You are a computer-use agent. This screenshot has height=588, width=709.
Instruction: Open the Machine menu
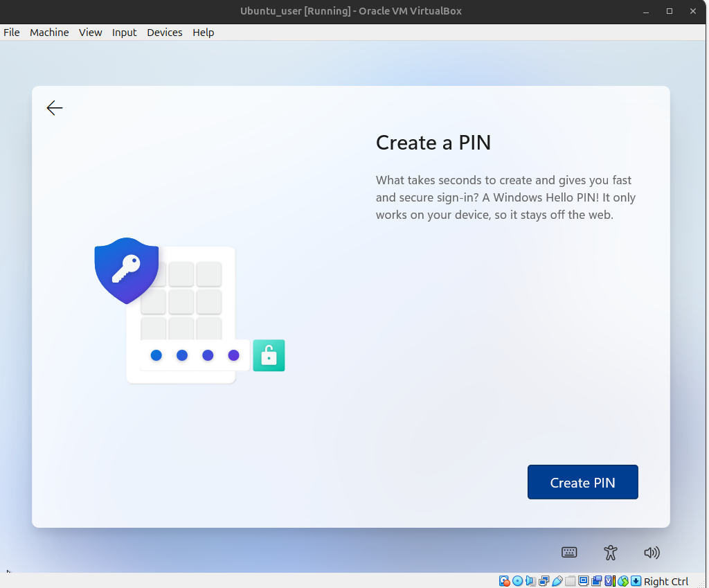pos(49,33)
